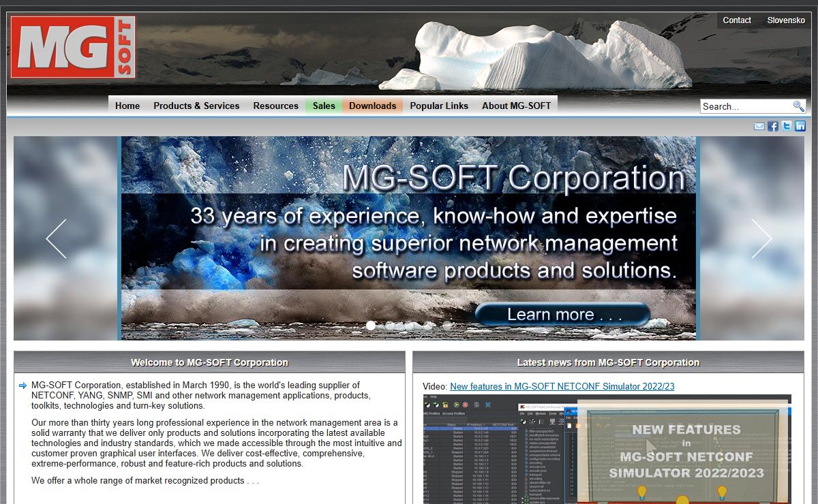
Task: Open the orange Downloads menu item
Action: click(373, 106)
